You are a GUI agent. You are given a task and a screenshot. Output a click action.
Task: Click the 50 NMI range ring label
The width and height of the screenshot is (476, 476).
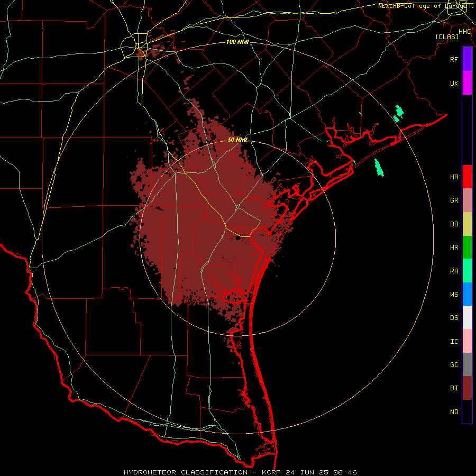tap(237, 140)
